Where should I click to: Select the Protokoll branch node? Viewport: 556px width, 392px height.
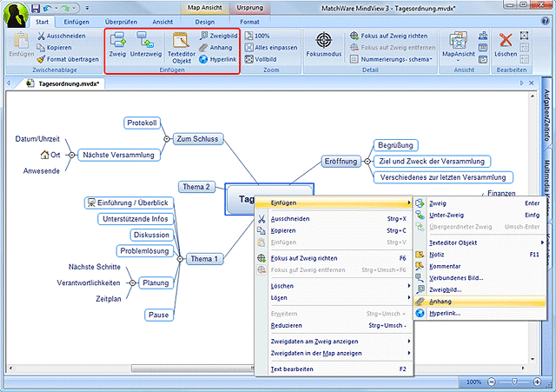tap(142, 123)
